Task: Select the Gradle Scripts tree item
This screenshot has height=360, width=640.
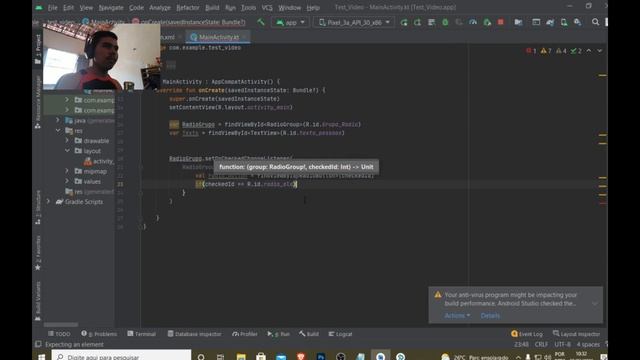Action: (80, 202)
